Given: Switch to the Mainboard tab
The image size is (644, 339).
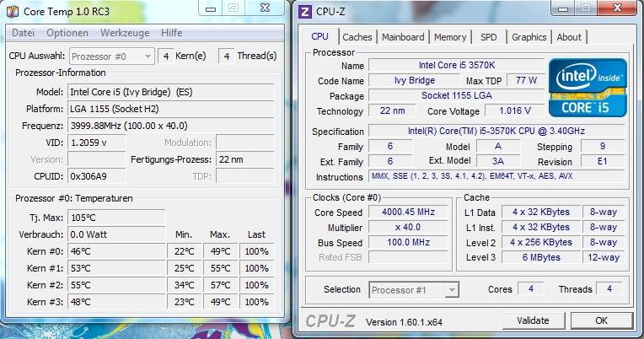Looking at the screenshot, I should (403, 37).
